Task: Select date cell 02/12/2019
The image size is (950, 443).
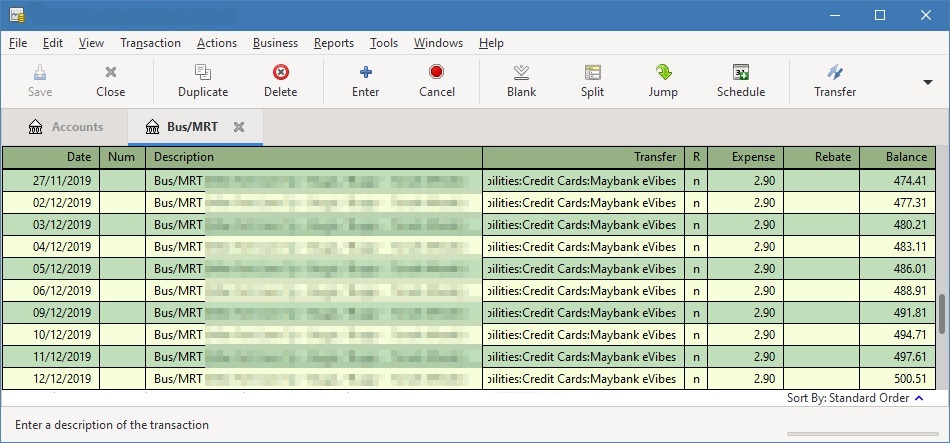Action: [51, 203]
